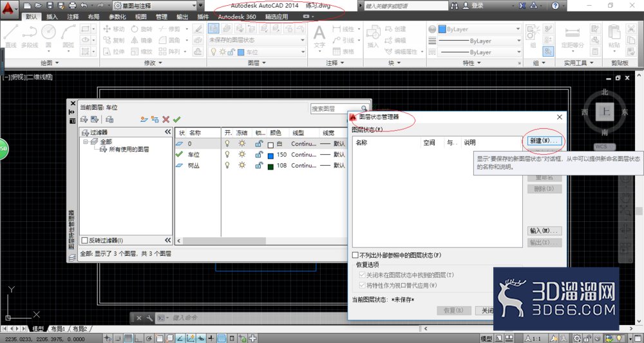This screenshot has height=343, width=644.
Task: Click the Scale (缩放) tool
Action: [x=142, y=52]
